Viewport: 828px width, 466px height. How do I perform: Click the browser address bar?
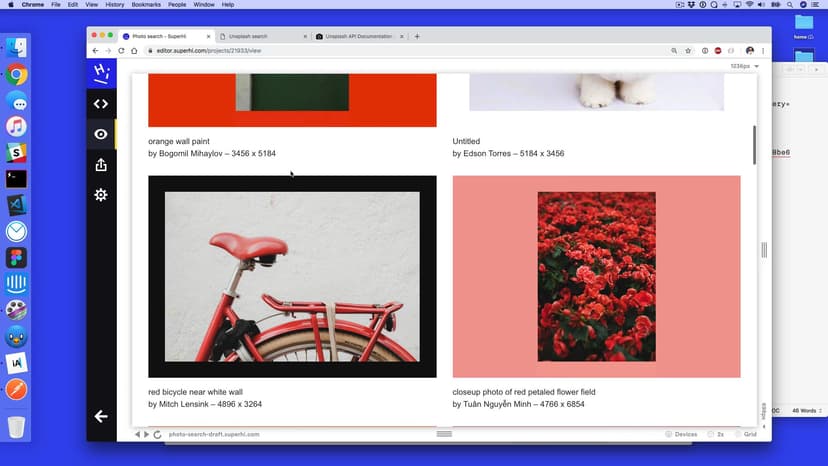[400, 50]
